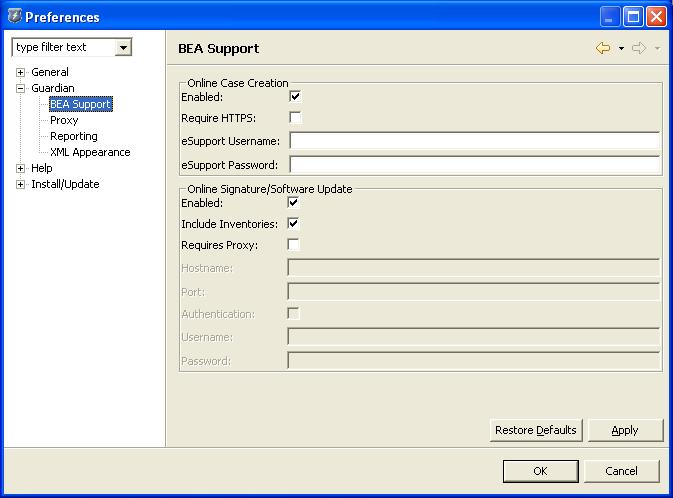Collapse the Guardian tree node
Image resolution: width=673 pixels, height=498 pixels.
pos(20,88)
